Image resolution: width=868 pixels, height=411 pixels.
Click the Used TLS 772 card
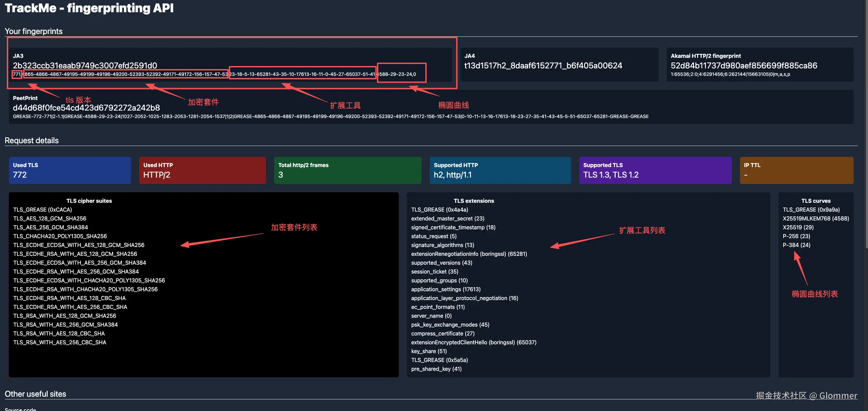pos(70,170)
